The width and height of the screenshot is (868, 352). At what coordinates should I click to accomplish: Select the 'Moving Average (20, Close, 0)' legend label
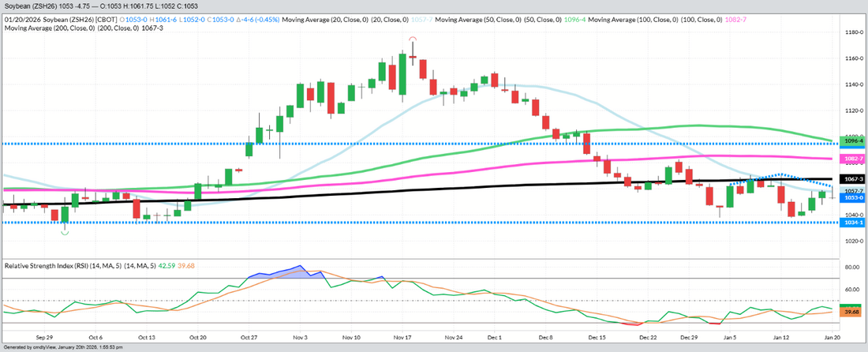click(x=324, y=20)
